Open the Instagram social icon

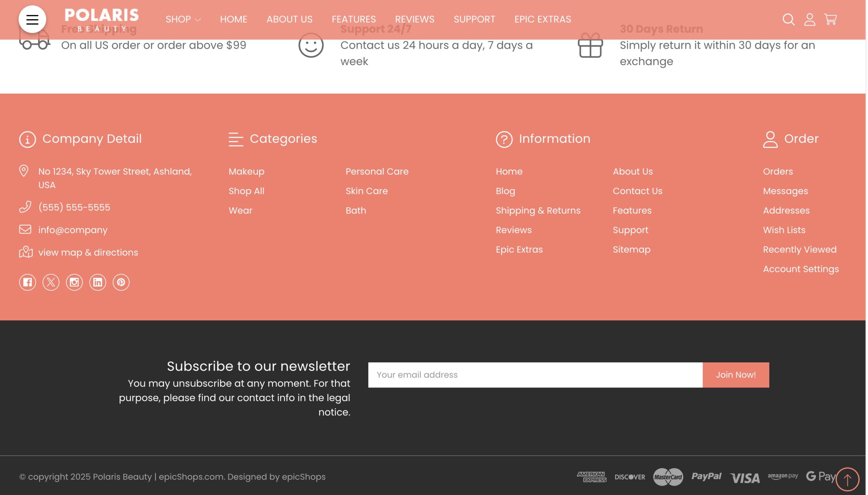tap(74, 282)
